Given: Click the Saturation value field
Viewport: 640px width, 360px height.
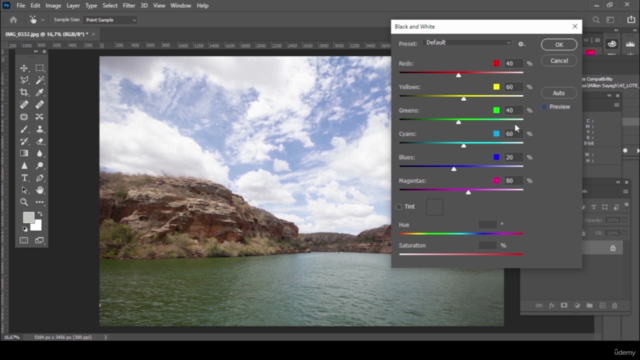Looking at the screenshot, I should point(487,245).
